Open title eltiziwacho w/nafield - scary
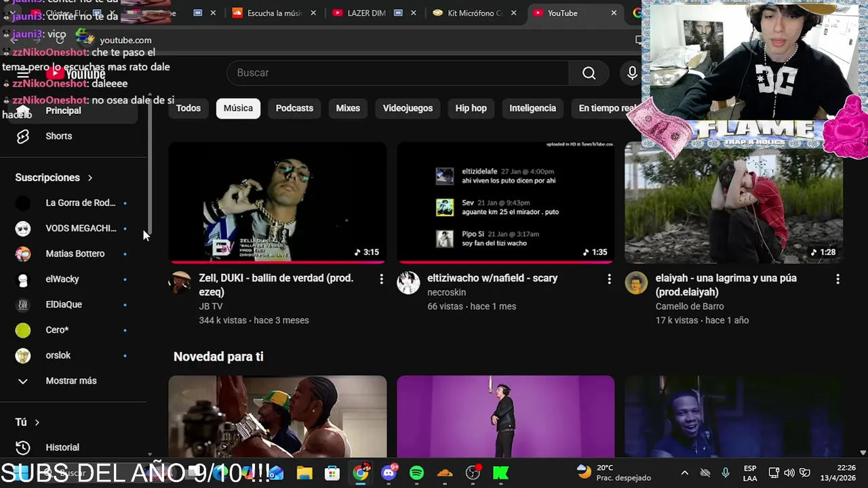The height and width of the screenshot is (488, 868). pyautogui.click(x=492, y=279)
